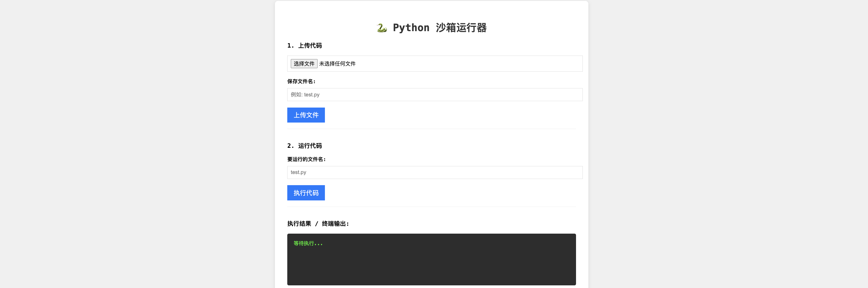Click the "执行结果 / 终端输出:" heading
Image resolution: width=868 pixels, height=288 pixels.
318,224
